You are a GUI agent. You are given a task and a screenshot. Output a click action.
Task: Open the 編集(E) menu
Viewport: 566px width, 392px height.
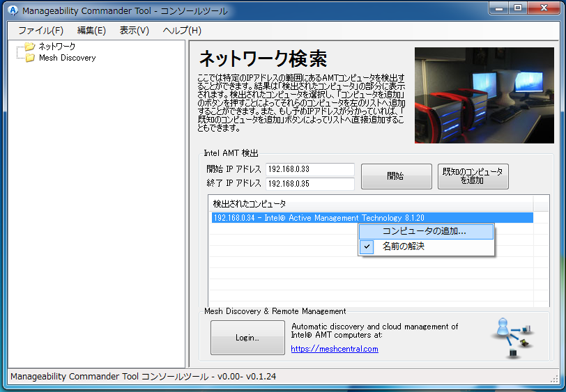point(91,31)
